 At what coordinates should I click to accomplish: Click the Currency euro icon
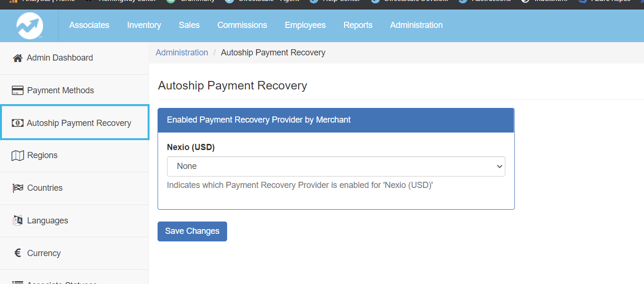point(18,253)
